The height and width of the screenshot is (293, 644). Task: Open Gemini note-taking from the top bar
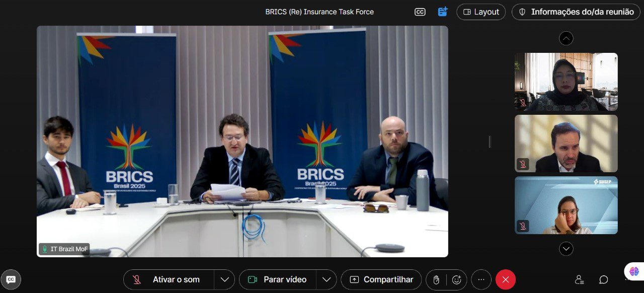[442, 12]
